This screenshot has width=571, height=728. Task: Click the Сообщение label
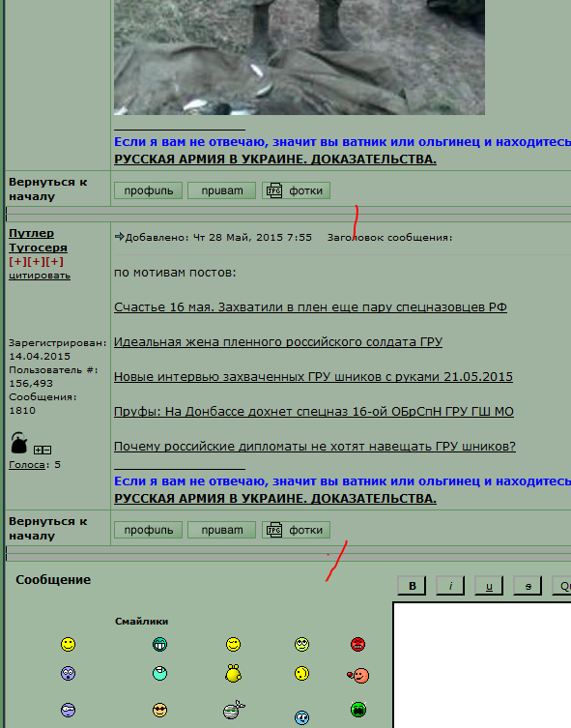click(x=53, y=579)
